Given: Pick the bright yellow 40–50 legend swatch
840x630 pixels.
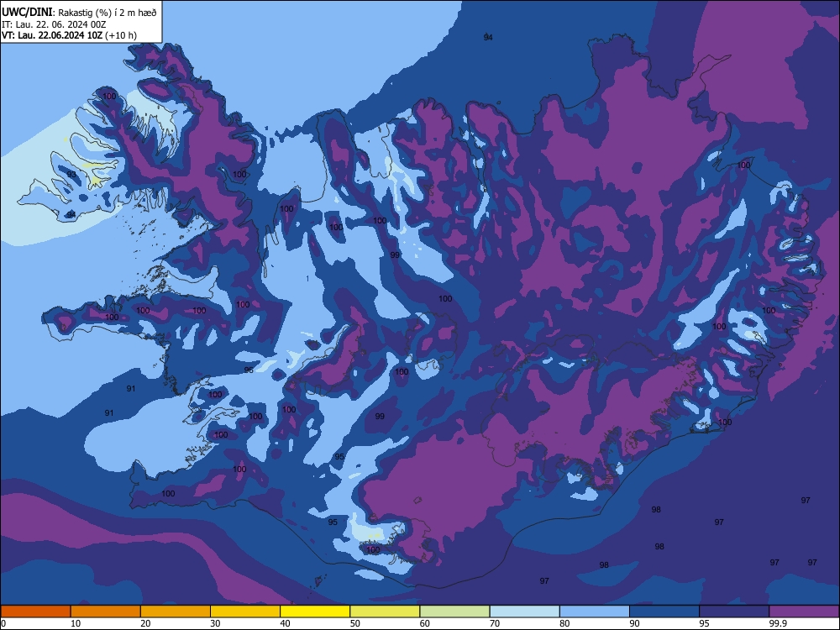Looking at the screenshot, I should click(315, 612).
